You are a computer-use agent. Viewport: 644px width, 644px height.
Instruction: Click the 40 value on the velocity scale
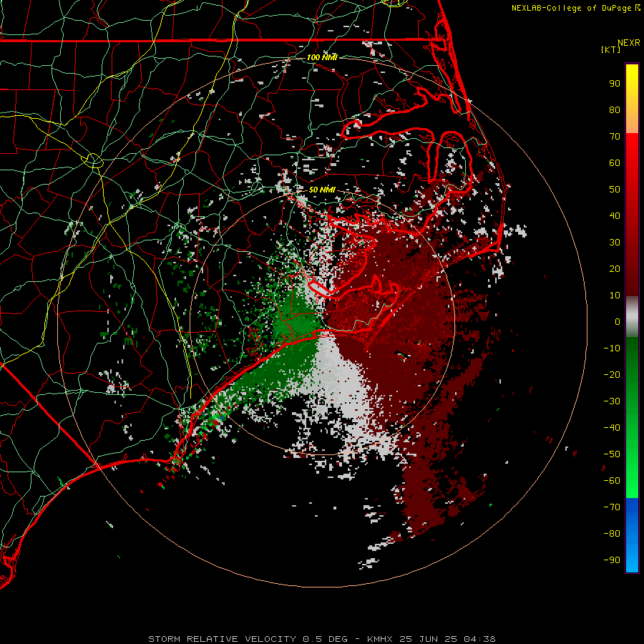pos(615,216)
